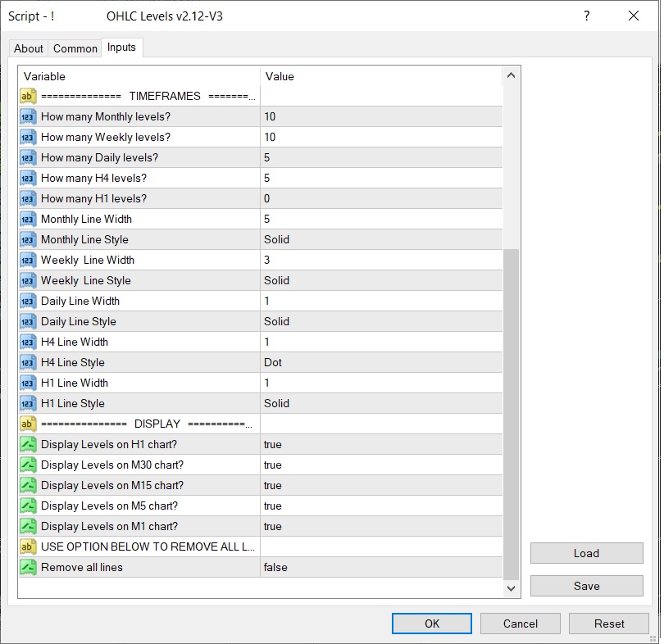Switch to the Common tab
This screenshot has height=644, width=664.
pyautogui.click(x=75, y=48)
